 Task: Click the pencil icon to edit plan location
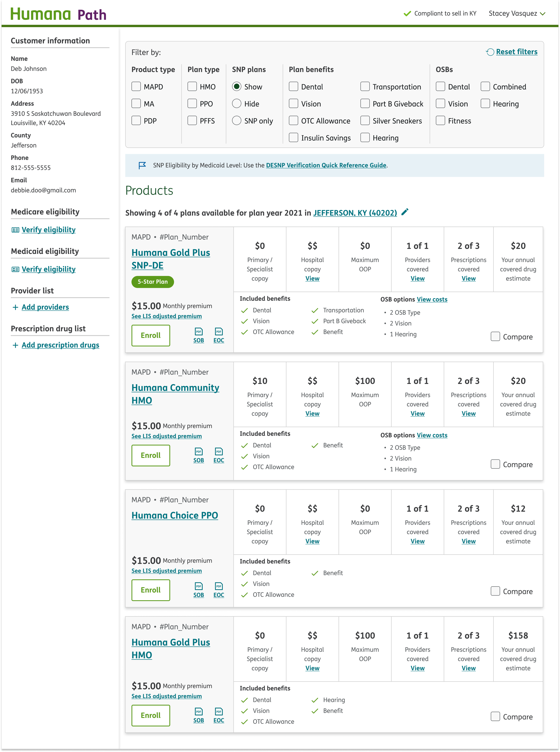click(x=405, y=213)
